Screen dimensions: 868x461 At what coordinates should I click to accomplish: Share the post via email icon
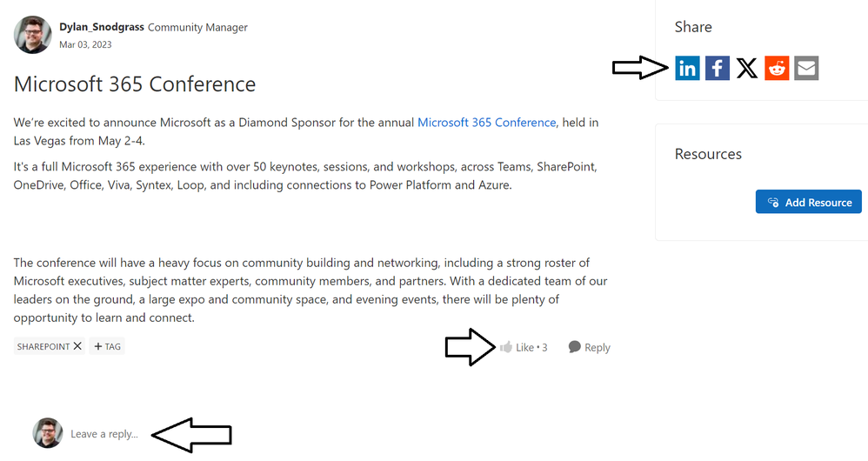coord(806,68)
